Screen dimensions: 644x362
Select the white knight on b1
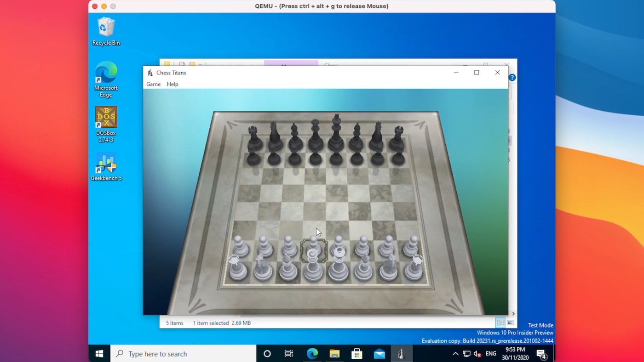[263, 267]
